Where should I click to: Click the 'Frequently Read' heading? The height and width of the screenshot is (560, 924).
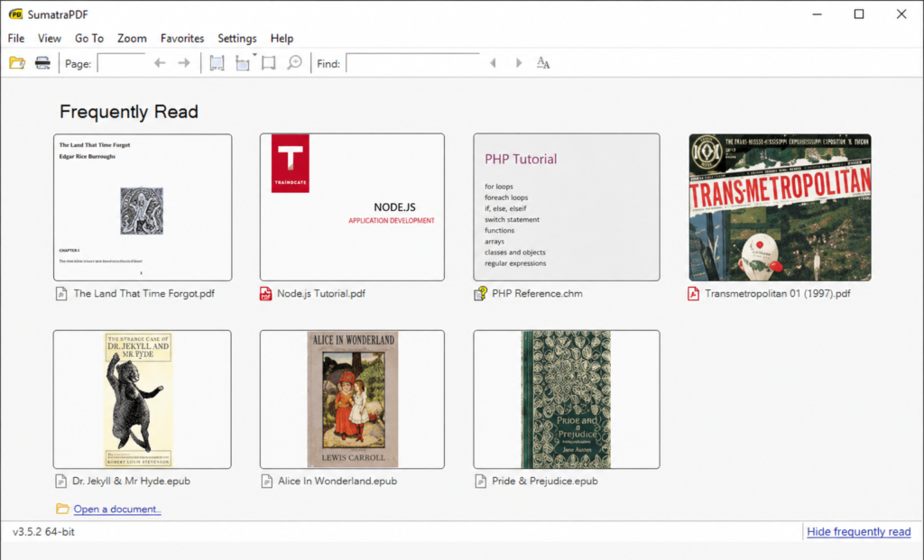click(128, 111)
